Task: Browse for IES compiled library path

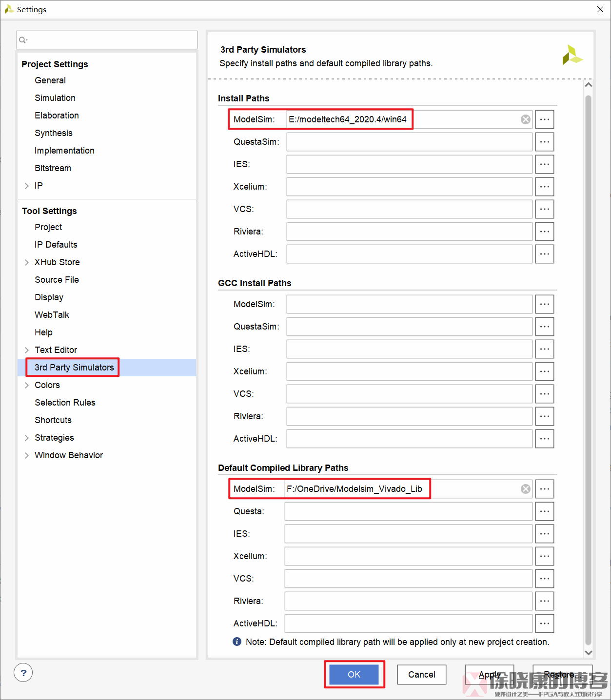Action: (545, 534)
